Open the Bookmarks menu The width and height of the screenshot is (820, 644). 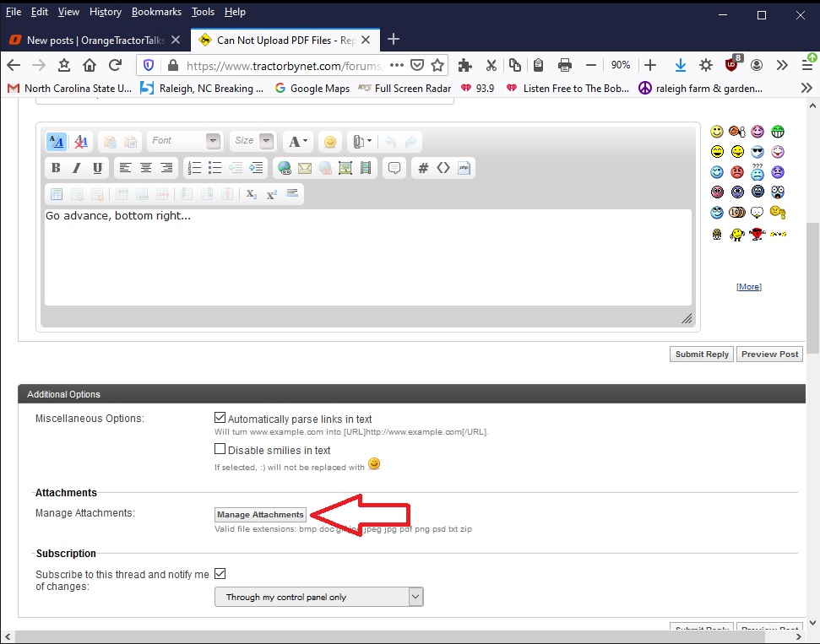click(156, 12)
